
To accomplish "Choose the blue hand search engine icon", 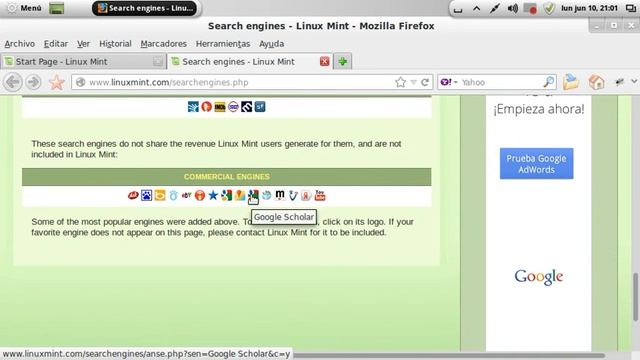I will click(x=193, y=107).
